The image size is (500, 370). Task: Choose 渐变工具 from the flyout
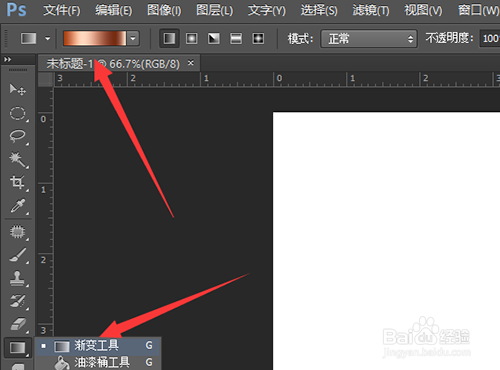pos(98,346)
